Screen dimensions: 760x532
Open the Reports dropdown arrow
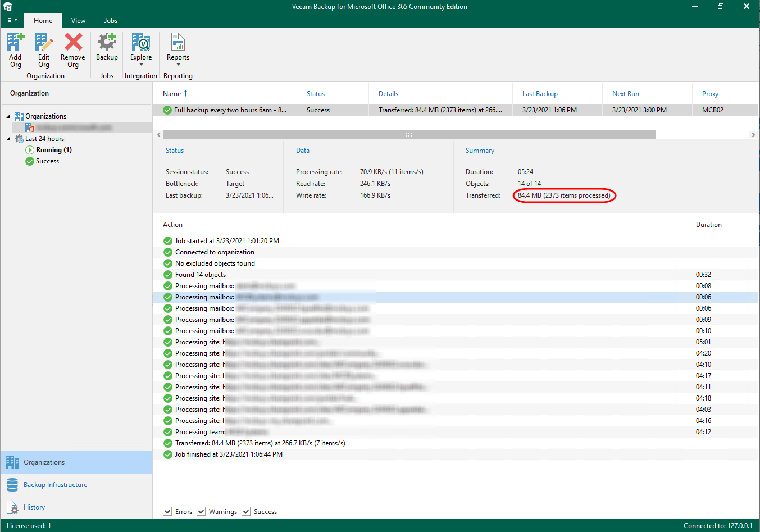click(178, 65)
